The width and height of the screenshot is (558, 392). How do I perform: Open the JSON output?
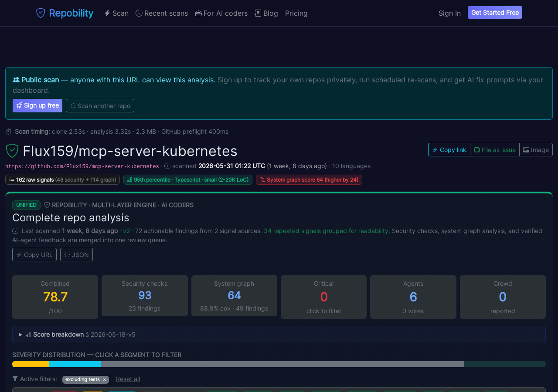(76, 254)
